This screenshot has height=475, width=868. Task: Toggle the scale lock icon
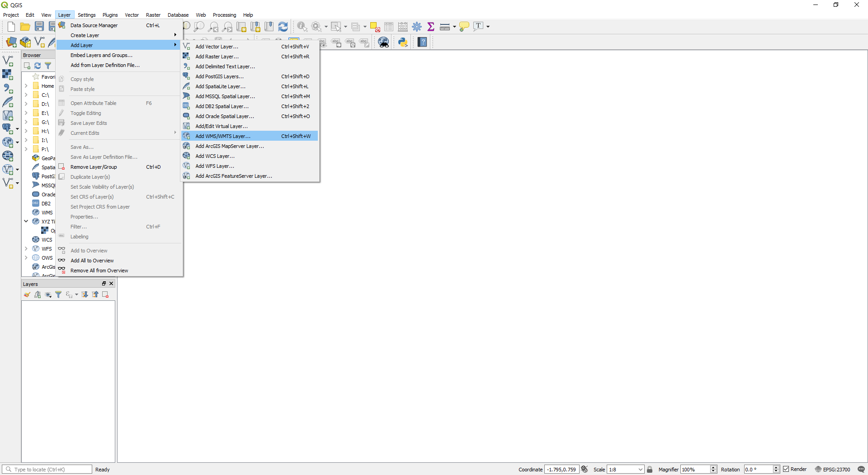pyautogui.click(x=650, y=469)
